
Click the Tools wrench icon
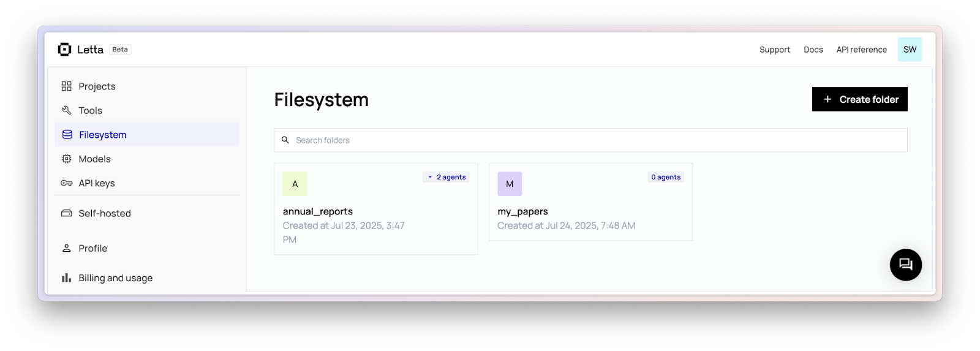[67, 110]
